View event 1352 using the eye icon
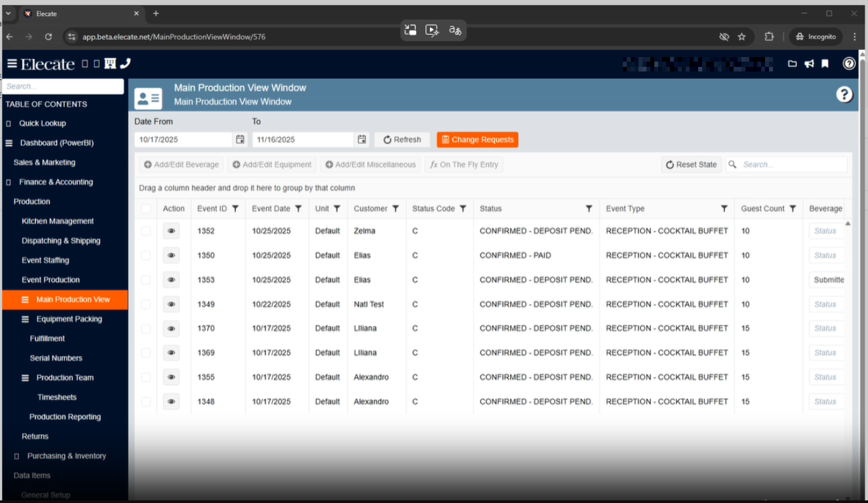The width and height of the screenshot is (868, 503). click(x=171, y=231)
